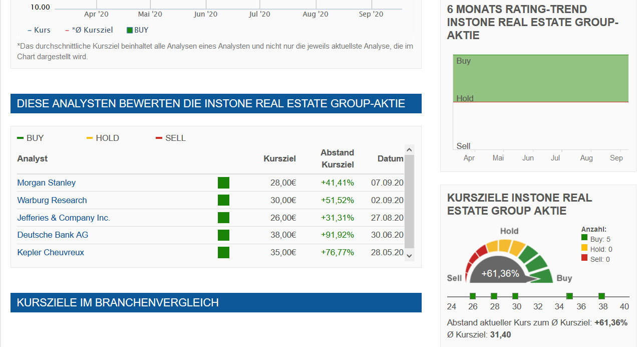Click the Kursziel column header
The height and width of the screenshot is (347, 644).
tap(279, 158)
